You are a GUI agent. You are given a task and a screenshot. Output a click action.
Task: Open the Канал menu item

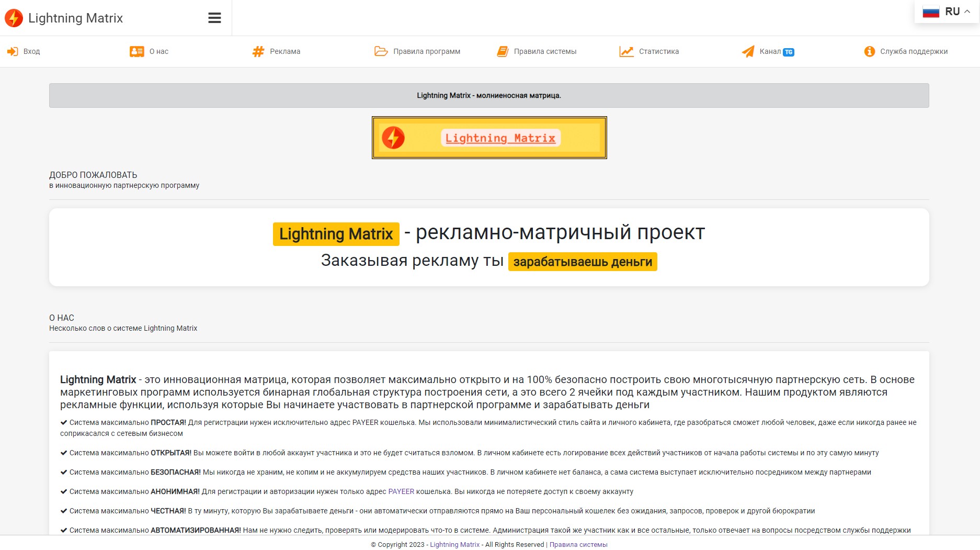pyautogui.click(x=768, y=51)
